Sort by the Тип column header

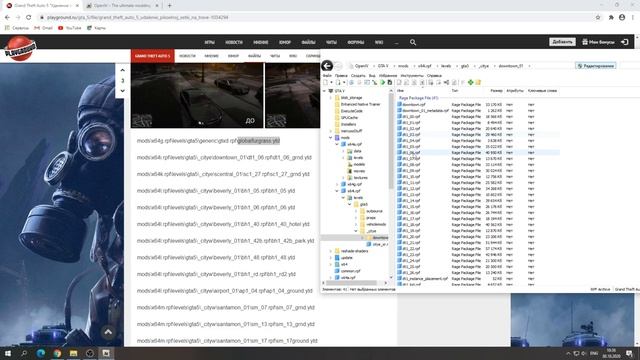pos(455,91)
